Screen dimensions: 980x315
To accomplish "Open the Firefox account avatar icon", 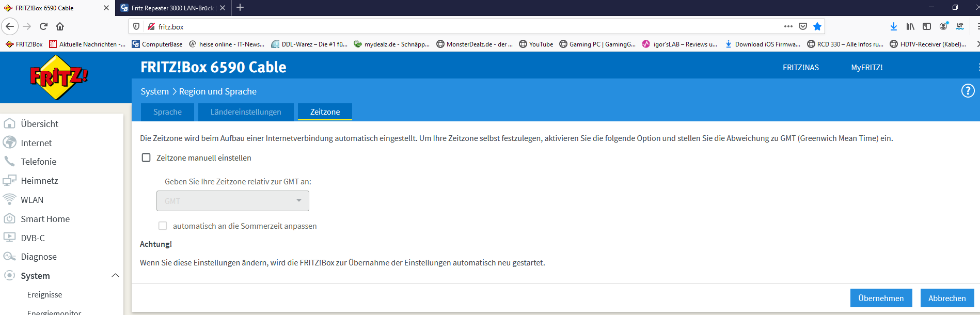I will [x=944, y=26].
